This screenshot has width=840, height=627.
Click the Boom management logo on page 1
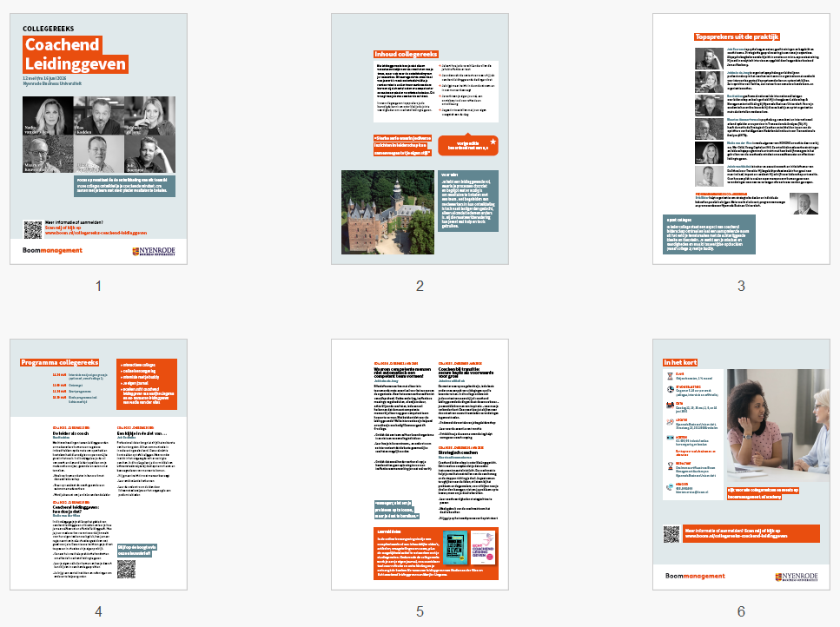coord(52,251)
